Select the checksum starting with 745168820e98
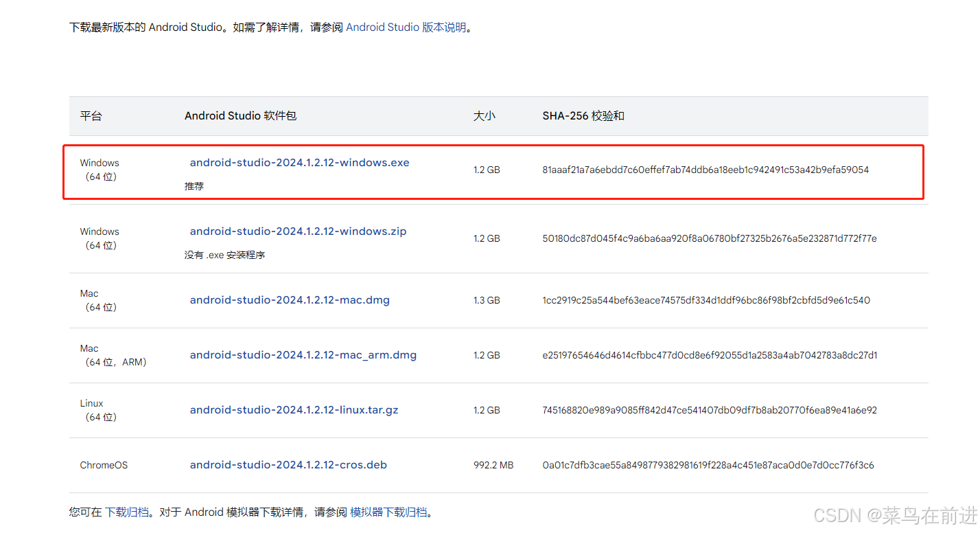The height and width of the screenshot is (533, 980). pos(710,410)
